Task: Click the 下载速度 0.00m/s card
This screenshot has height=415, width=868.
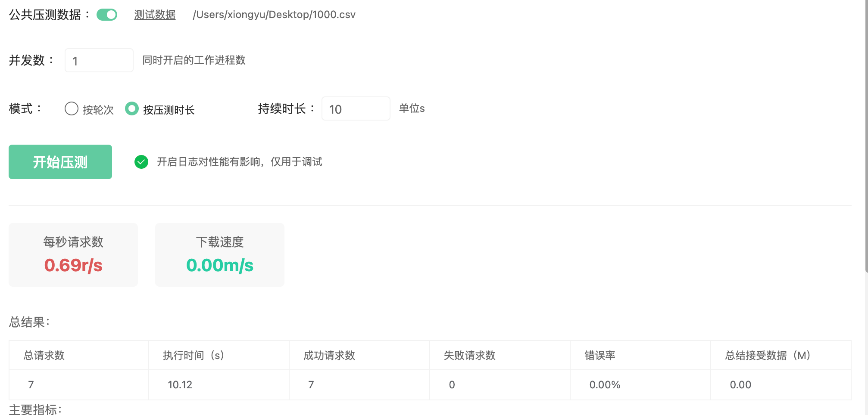Action: 220,255
